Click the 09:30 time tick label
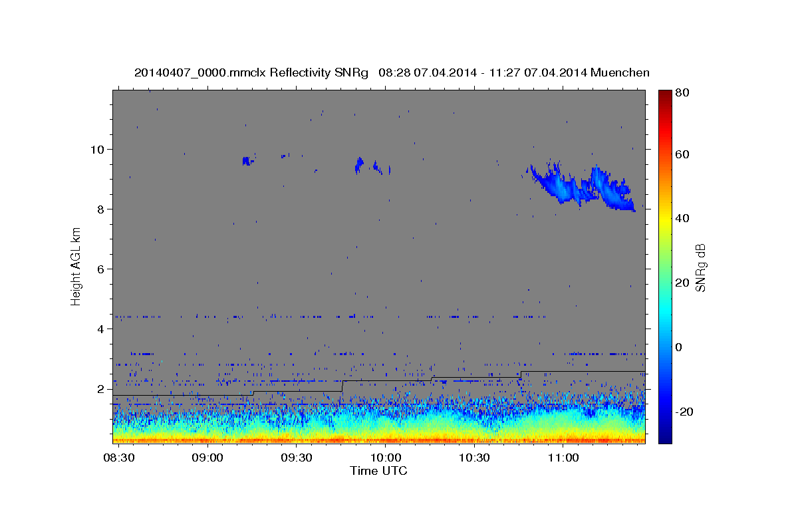The image size is (798, 532). click(297, 458)
